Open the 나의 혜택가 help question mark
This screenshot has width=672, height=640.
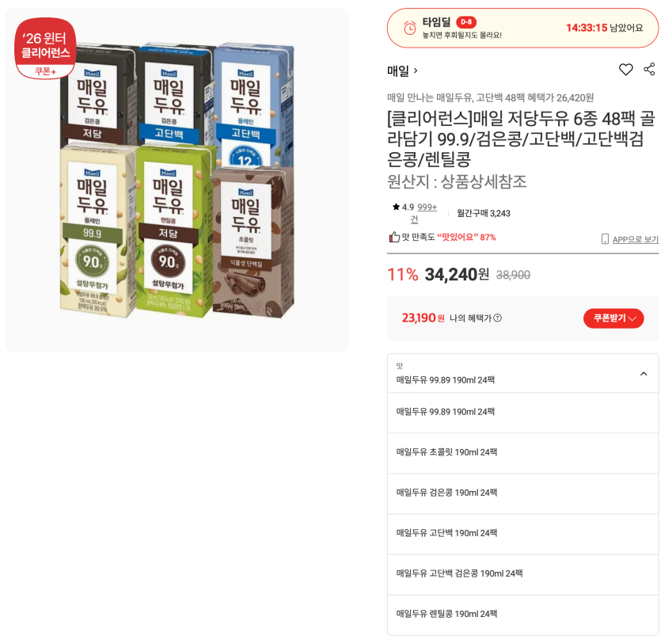coord(498,318)
